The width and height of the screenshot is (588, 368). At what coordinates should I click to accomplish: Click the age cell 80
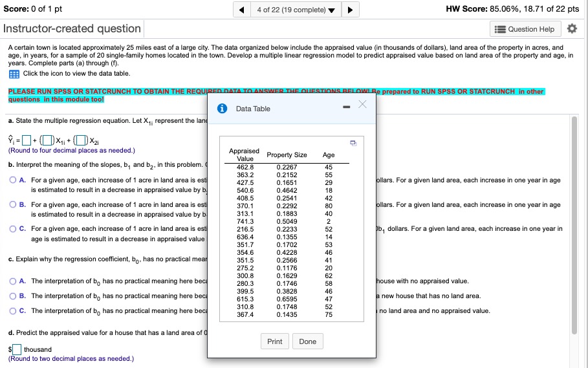(329, 206)
